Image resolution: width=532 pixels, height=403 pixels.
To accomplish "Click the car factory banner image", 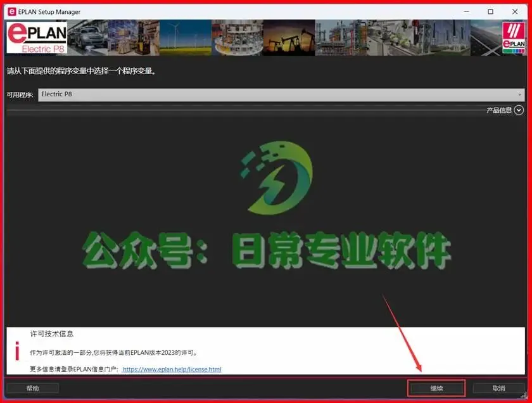I will point(87,37).
